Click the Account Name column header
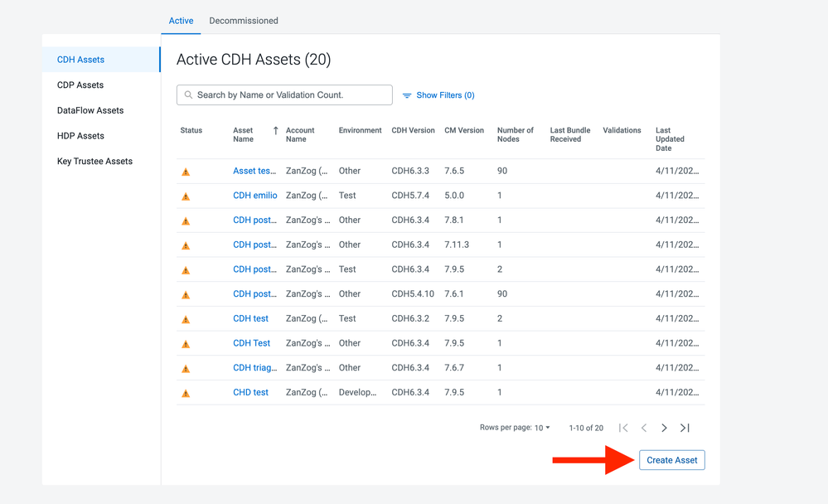This screenshot has height=504, width=828. [300, 135]
